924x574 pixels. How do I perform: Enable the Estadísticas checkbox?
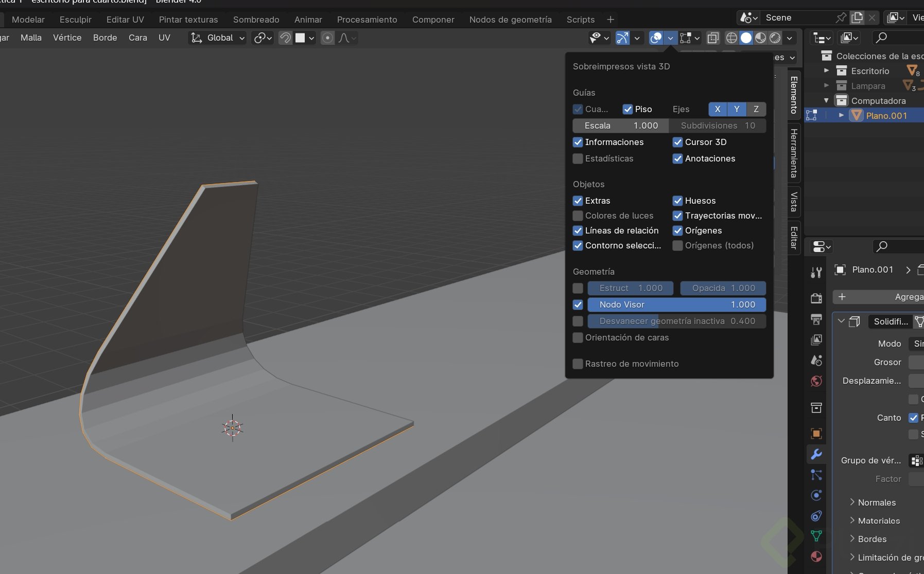578,158
